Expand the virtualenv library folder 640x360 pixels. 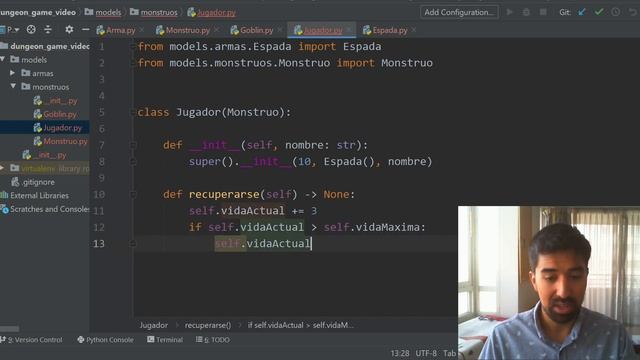2,168
